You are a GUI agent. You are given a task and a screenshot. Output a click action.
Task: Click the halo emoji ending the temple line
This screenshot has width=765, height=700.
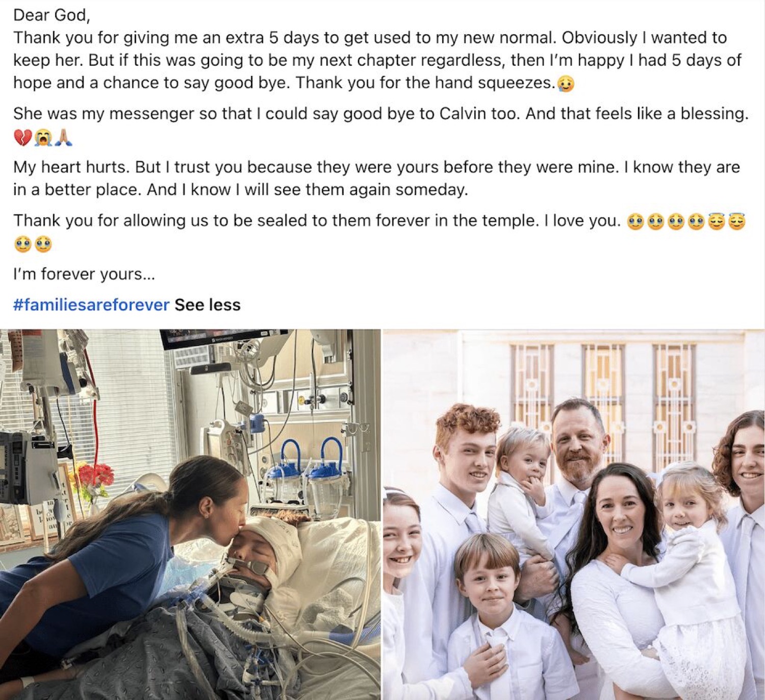(x=736, y=221)
